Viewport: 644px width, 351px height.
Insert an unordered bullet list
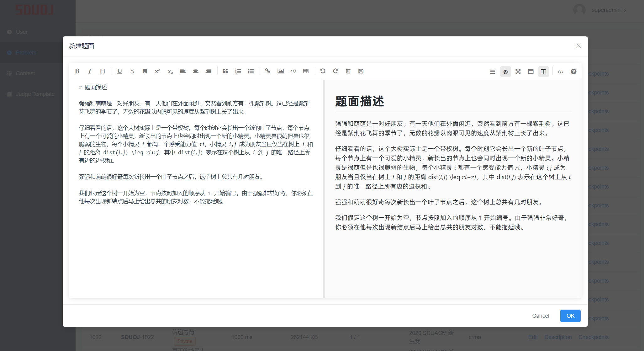(x=251, y=71)
